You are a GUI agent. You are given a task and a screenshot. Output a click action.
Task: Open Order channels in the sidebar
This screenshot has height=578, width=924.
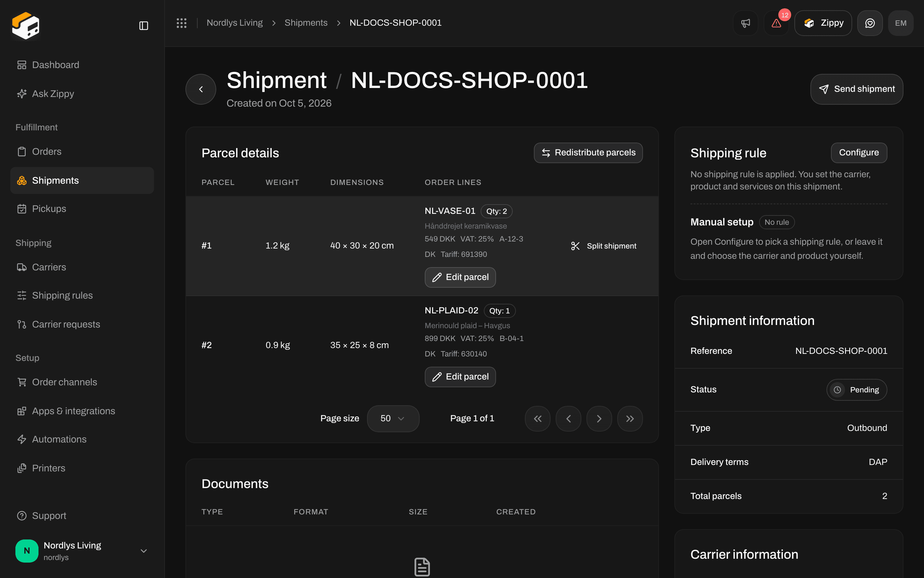point(82,382)
